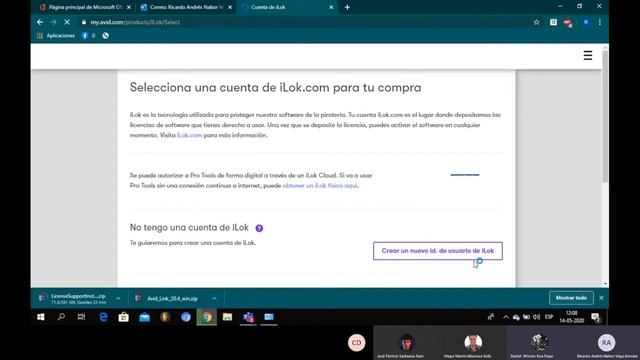Click the browser forward arrow
The width and height of the screenshot is (640, 360).
[x=53, y=22]
